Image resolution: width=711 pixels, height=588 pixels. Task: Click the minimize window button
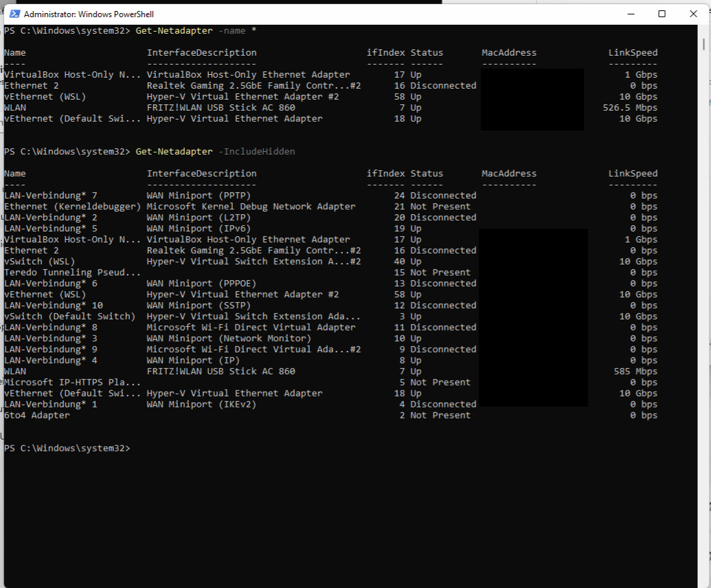point(630,13)
